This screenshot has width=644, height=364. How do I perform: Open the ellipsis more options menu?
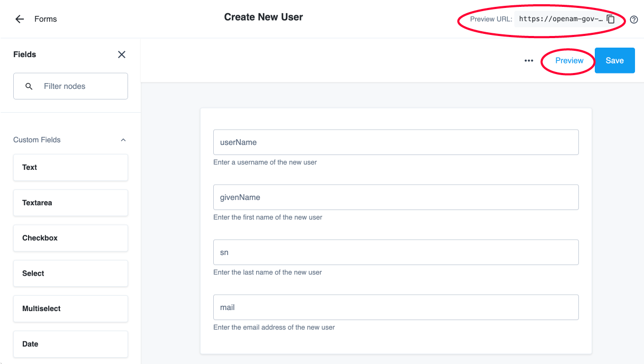click(528, 60)
